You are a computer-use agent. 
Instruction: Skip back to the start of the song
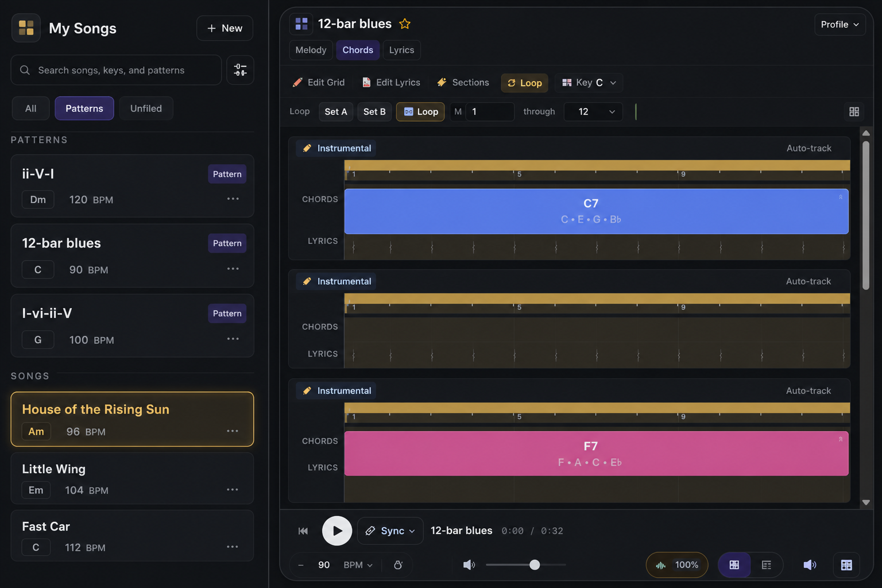pyautogui.click(x=303, y=531)
